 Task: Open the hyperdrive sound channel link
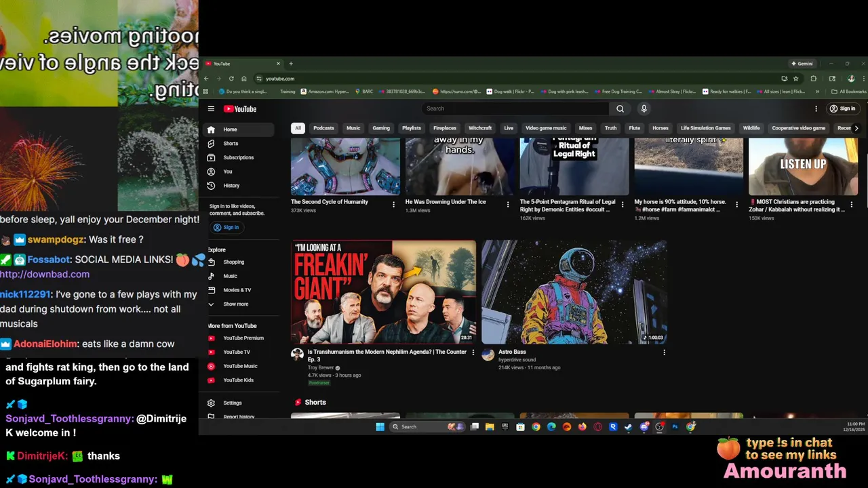(517, 360)
